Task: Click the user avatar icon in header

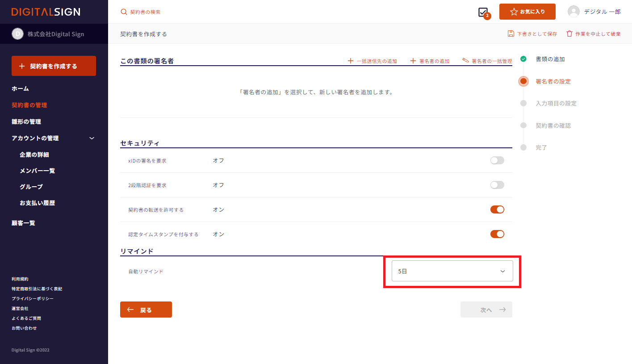Action: (573, 12)
